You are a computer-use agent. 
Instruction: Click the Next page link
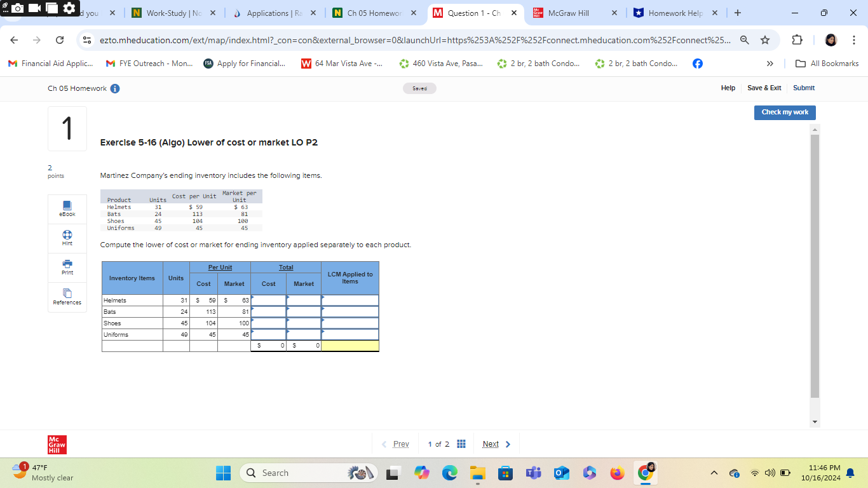tap(491, 444)
